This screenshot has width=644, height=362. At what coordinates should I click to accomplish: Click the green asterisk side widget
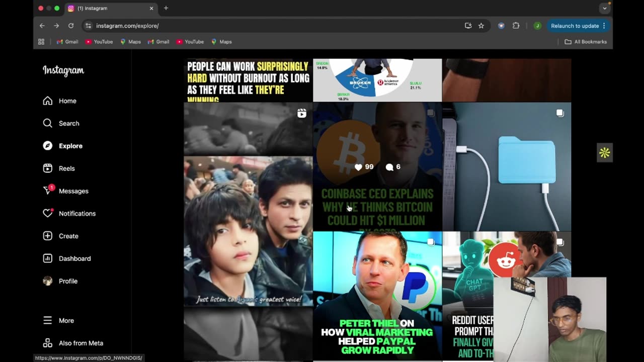pyautogui.click(x=605, y=153)
